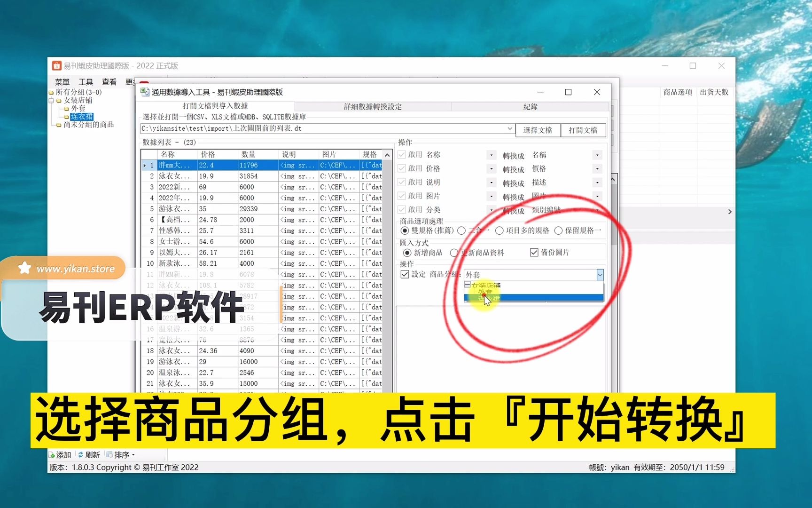
Task: Click the data list scrollbar's up arrow
Action: pyautogui.click(x=387, y=155)
